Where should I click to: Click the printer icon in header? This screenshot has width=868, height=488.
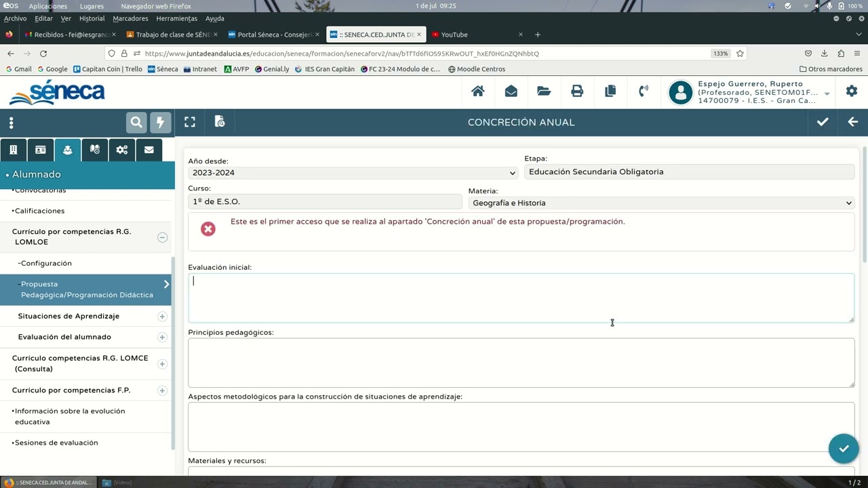click(577, 91)
